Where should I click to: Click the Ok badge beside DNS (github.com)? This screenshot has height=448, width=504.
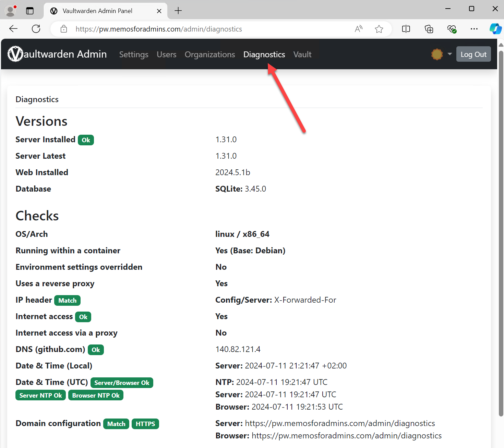tap(96, 350)
